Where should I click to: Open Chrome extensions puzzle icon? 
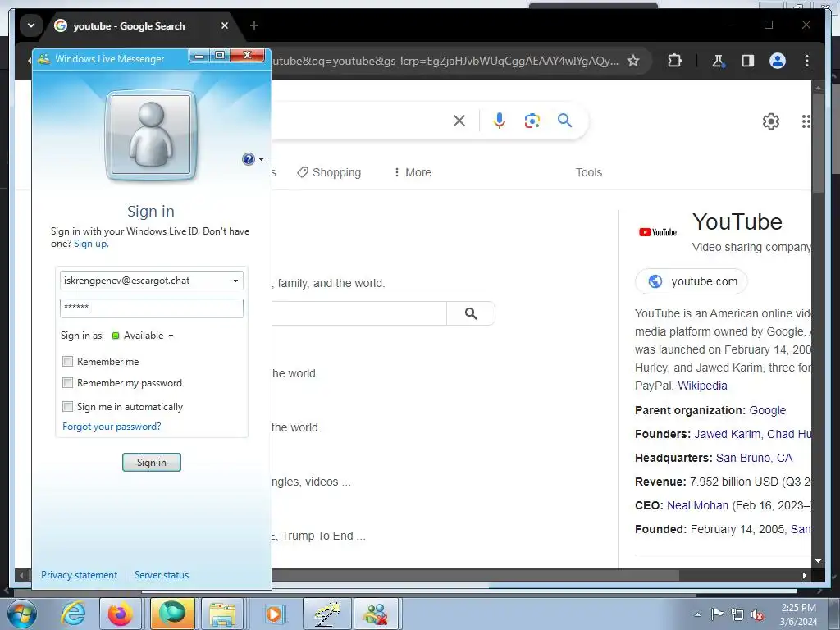click(674, 61)
